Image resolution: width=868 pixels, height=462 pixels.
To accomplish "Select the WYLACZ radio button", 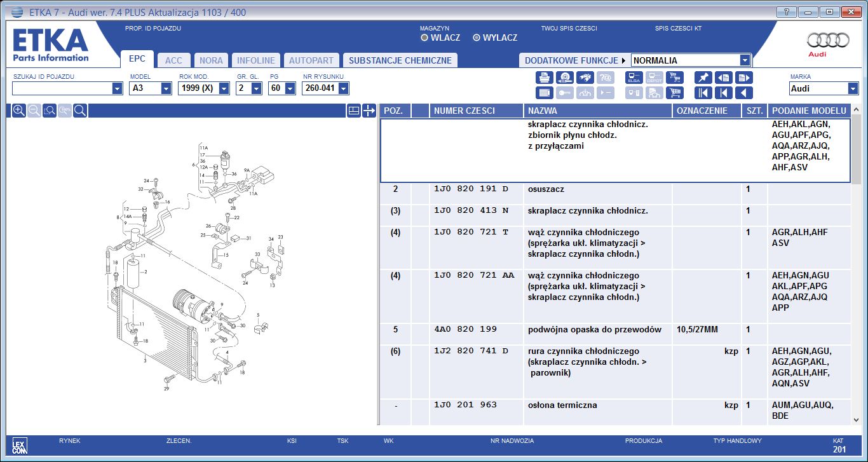I will pos(477,37).
